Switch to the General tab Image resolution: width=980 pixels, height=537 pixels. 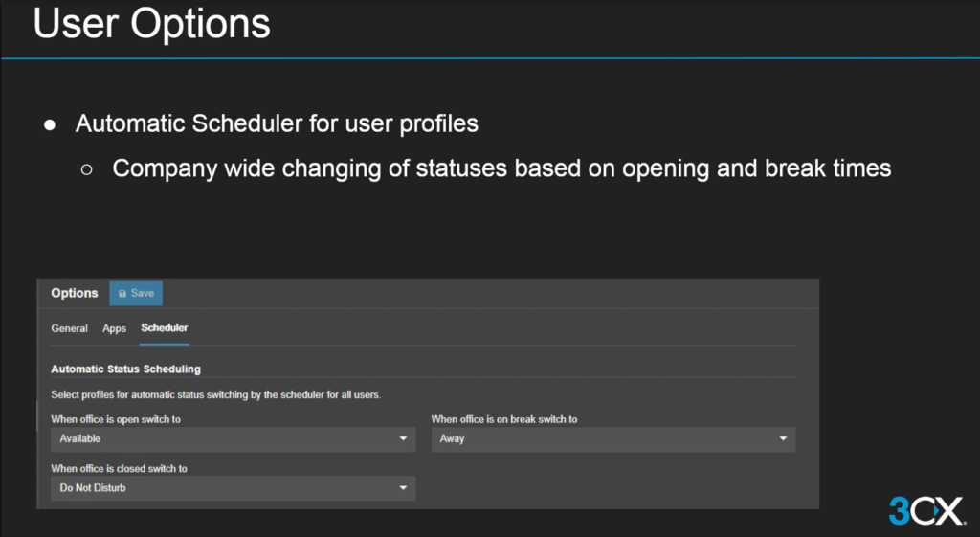(x=69, y=328)
